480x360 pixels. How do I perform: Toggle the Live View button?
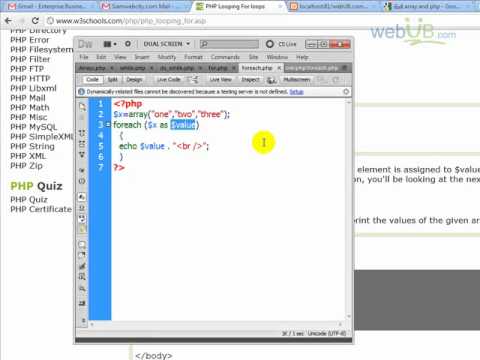tap(220, 79)
